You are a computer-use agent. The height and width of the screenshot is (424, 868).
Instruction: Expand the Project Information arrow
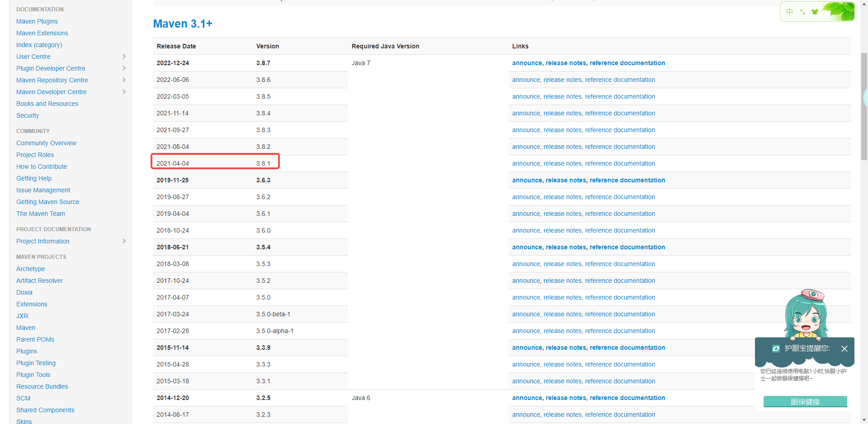[124, 241]
